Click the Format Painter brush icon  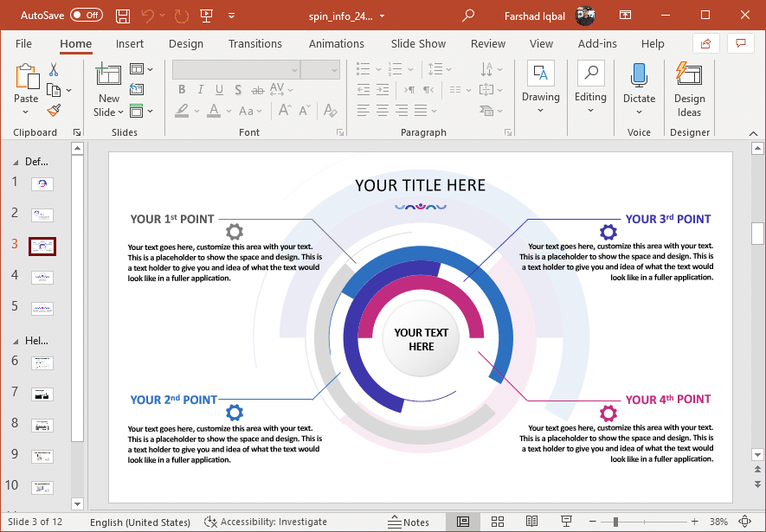(x=54, y=111)
